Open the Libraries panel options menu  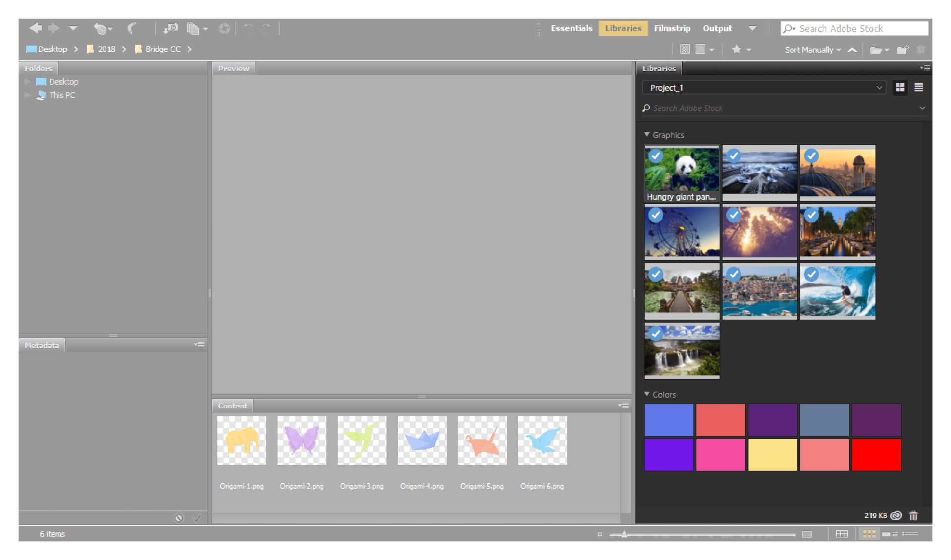925,68
